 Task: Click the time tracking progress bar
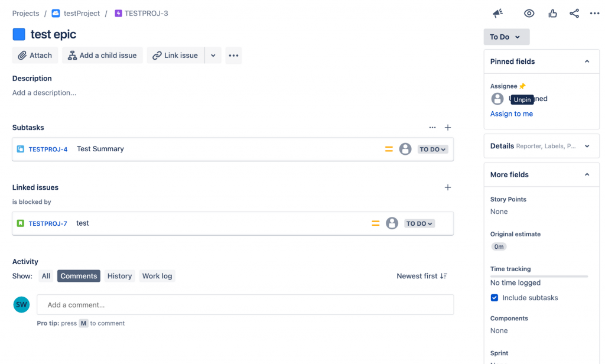(x=539, y=277)
